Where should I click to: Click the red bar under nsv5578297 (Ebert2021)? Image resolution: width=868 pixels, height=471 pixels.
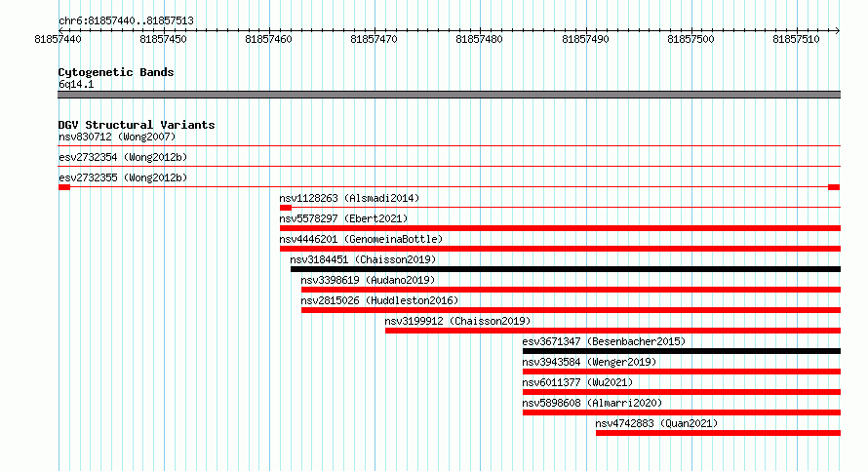560,228
